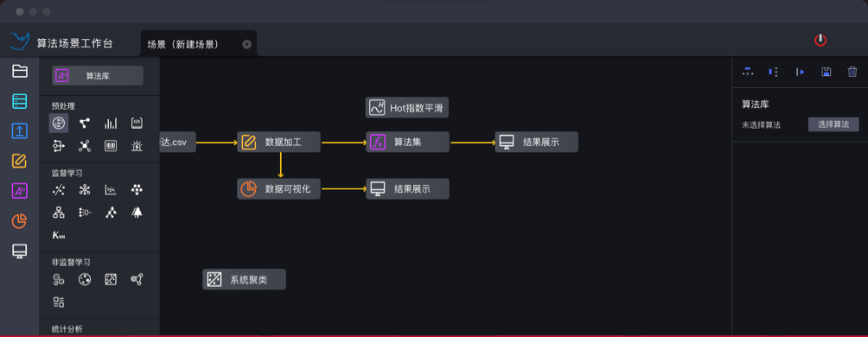Click the trash delete icon
The height and width of the screenshot is (337, 868).
click(x=852, y=72)
